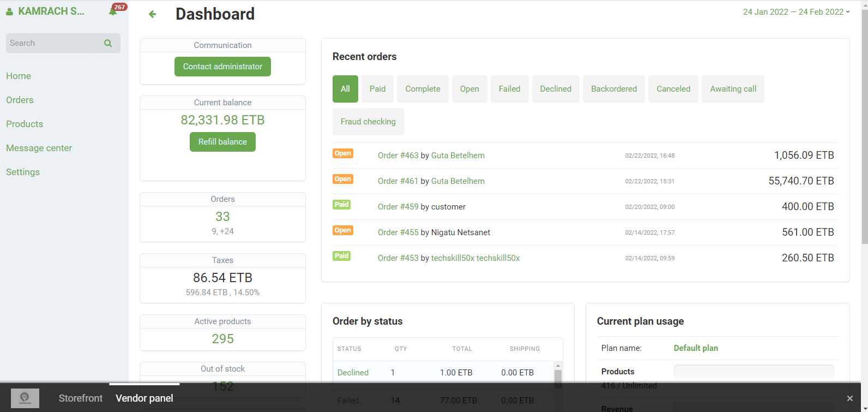This screenshot has width=868, height=412.
Task: Open Order #455 link
Action: coord(398,232)
